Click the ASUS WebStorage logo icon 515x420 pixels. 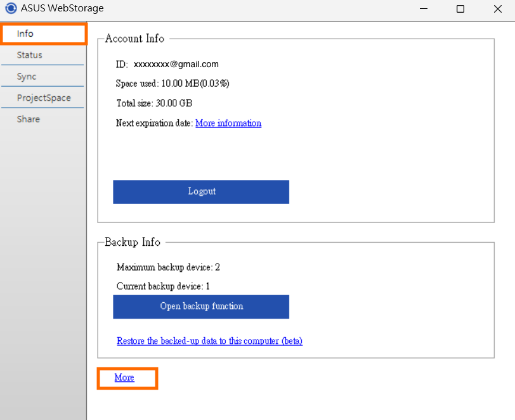click(11, 8)
